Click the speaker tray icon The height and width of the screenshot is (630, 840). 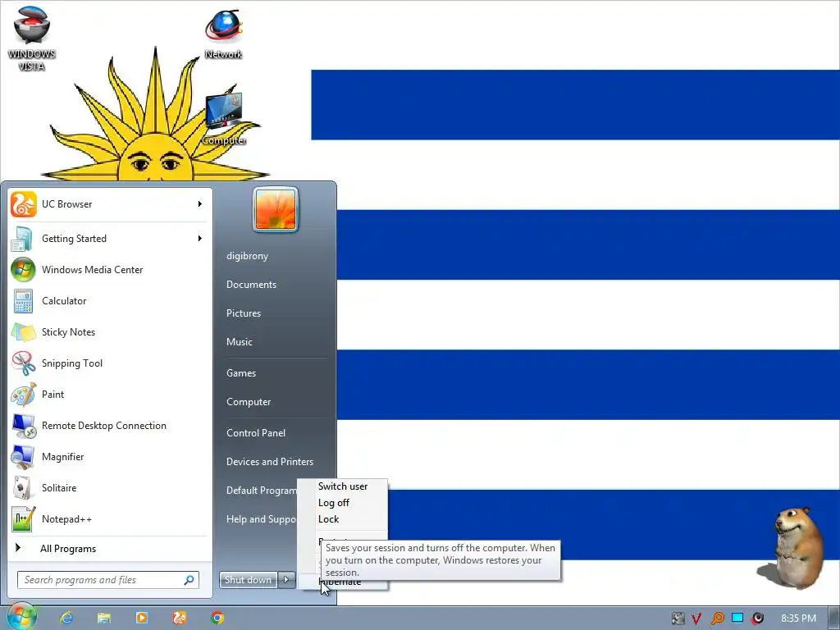[x=757, y=619]
